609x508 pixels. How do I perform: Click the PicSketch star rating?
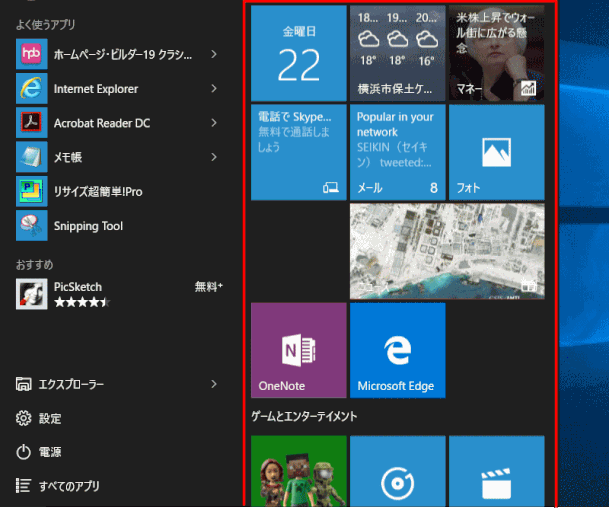(x=82, y=302)
